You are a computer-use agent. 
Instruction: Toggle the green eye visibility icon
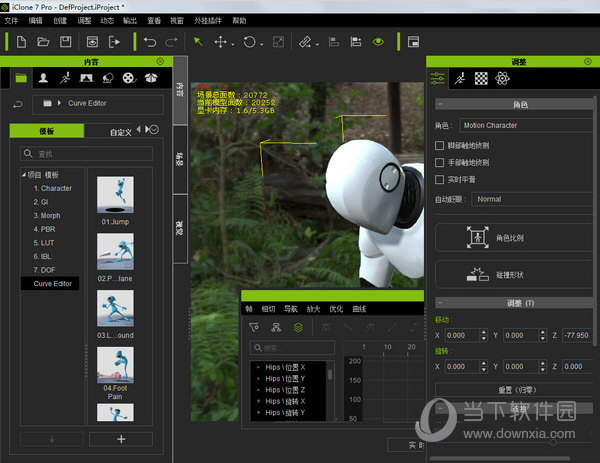(x=378, y=42)
